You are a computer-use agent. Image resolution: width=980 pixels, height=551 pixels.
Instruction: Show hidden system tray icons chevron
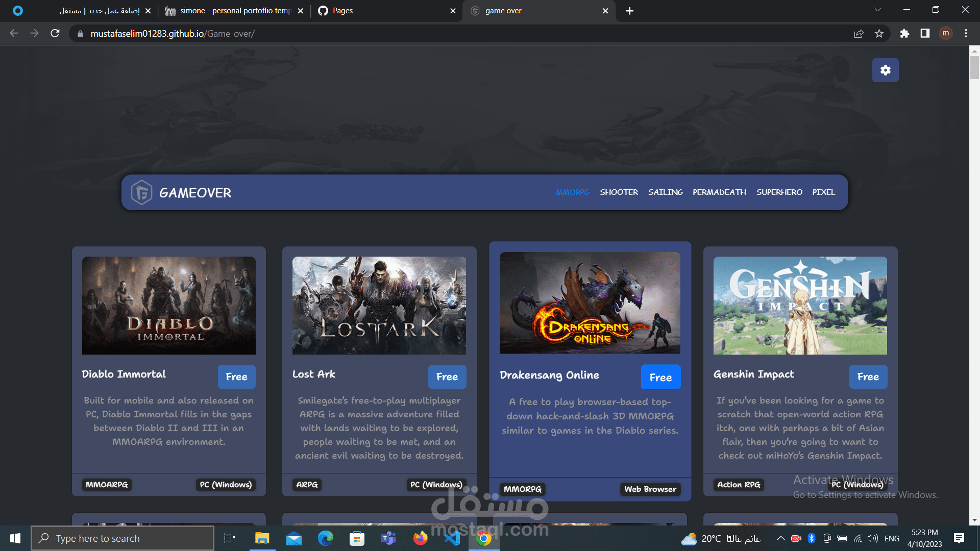(x=780, y=538)
